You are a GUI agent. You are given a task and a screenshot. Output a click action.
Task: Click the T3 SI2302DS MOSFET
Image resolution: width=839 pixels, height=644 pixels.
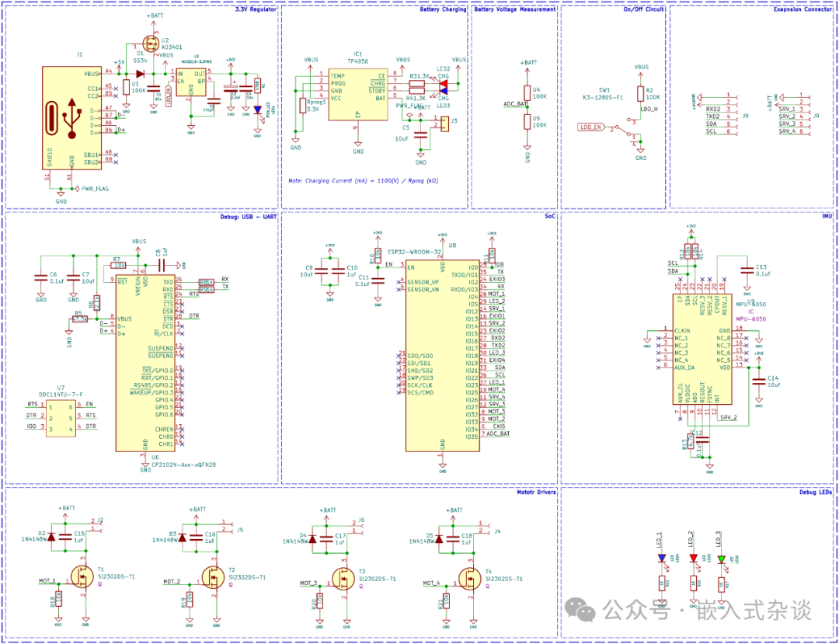coord(342,578)
